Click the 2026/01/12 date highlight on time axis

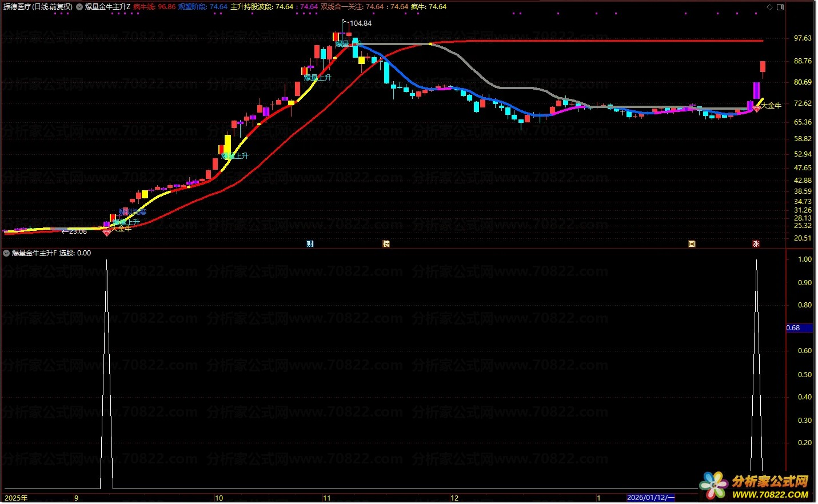click(x=651, y=498)
